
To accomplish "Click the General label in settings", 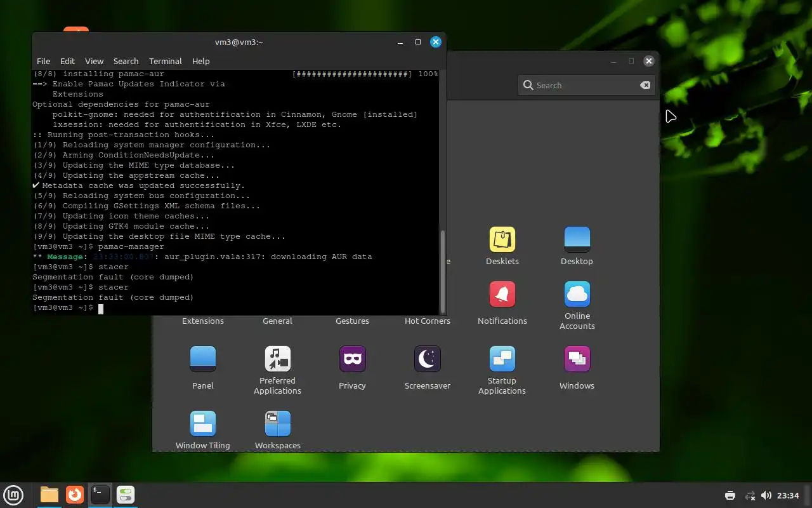I will tap(277, 321).
